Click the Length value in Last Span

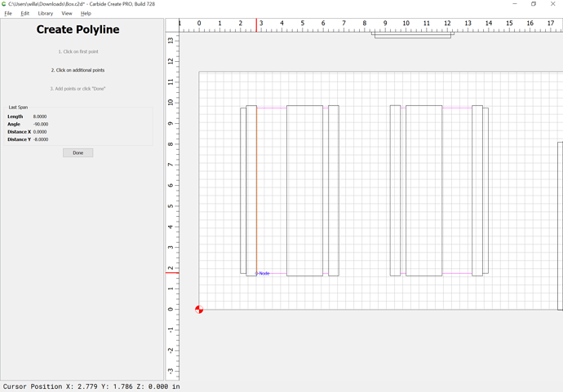coord(40,117)
